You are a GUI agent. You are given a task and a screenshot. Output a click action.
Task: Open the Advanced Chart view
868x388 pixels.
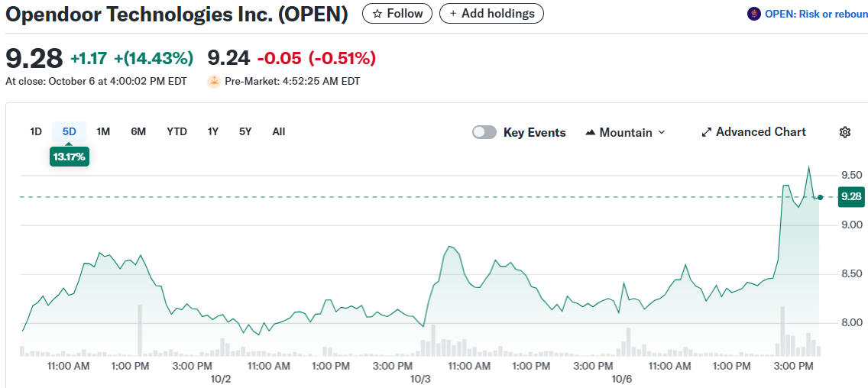[x=753, y=132]
